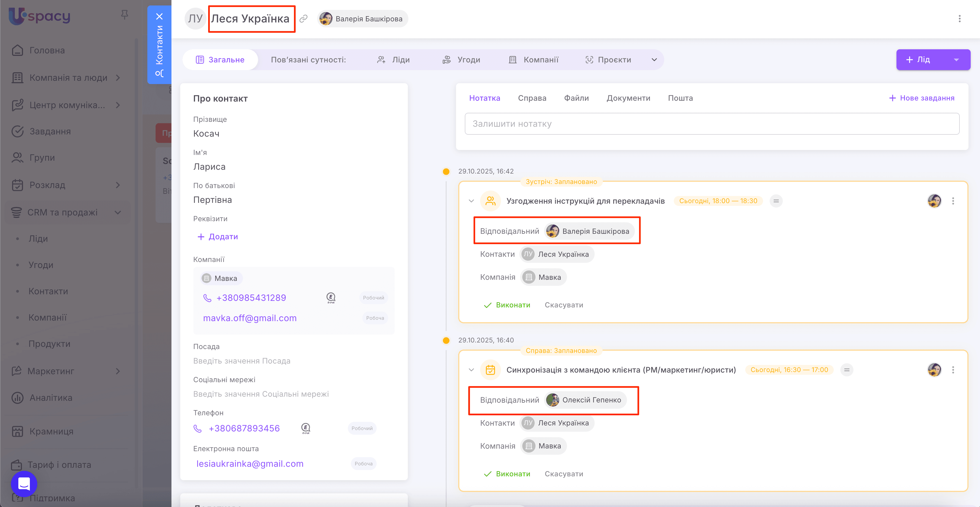Screen dimensions: 980x507
Task: Switch to the Проєкти related entities tab
Action: point(608,60)
